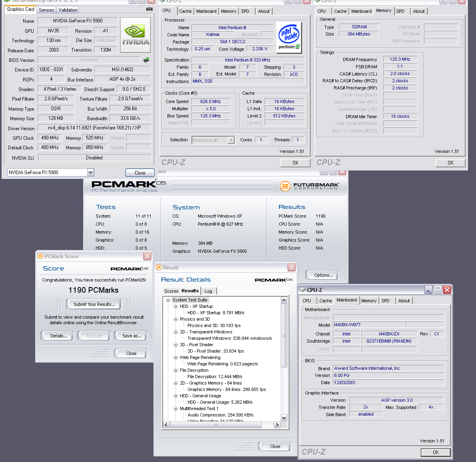Click OK in CPU-Z memory window
476x462 pixels.
coord(450,163)
